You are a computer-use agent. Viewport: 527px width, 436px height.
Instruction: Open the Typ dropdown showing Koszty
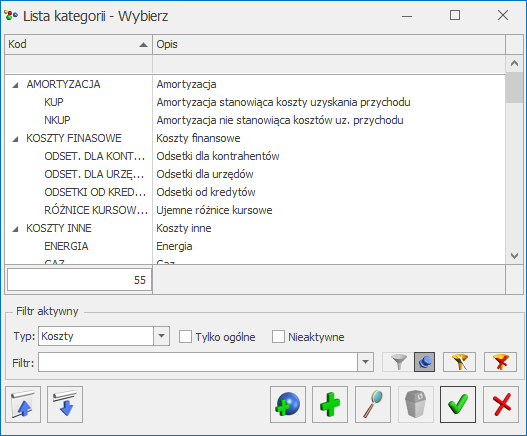pos(161,336)
